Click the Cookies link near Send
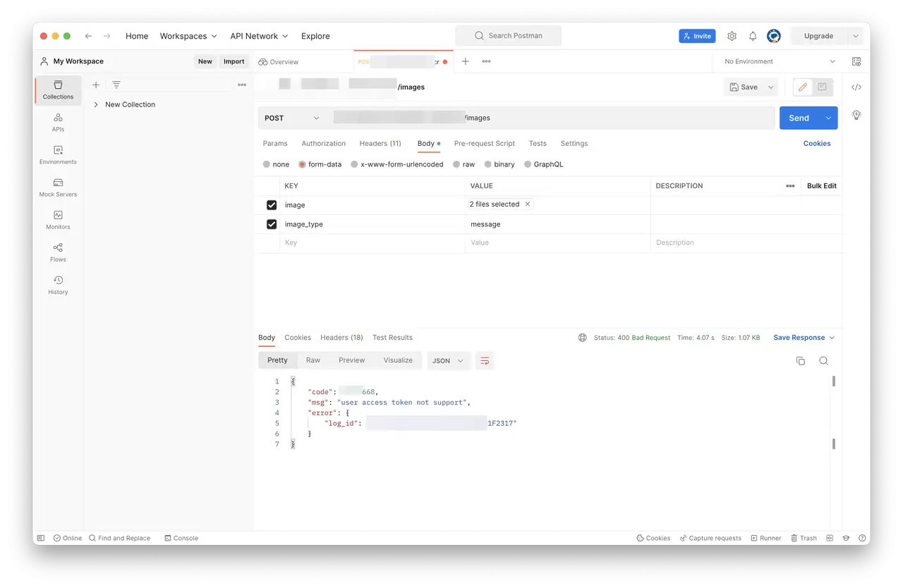The height and width of the screenshot is (588, 903). coord(817,143)
